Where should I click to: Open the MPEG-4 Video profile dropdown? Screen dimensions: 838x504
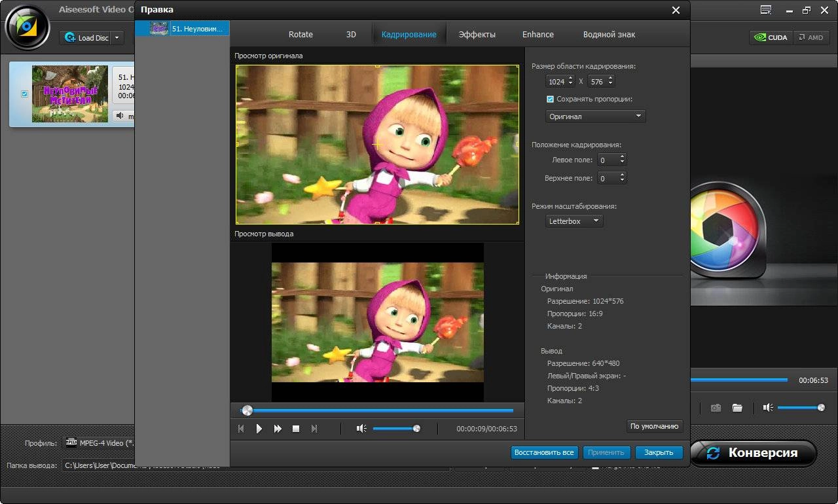[x=98, y=443]
